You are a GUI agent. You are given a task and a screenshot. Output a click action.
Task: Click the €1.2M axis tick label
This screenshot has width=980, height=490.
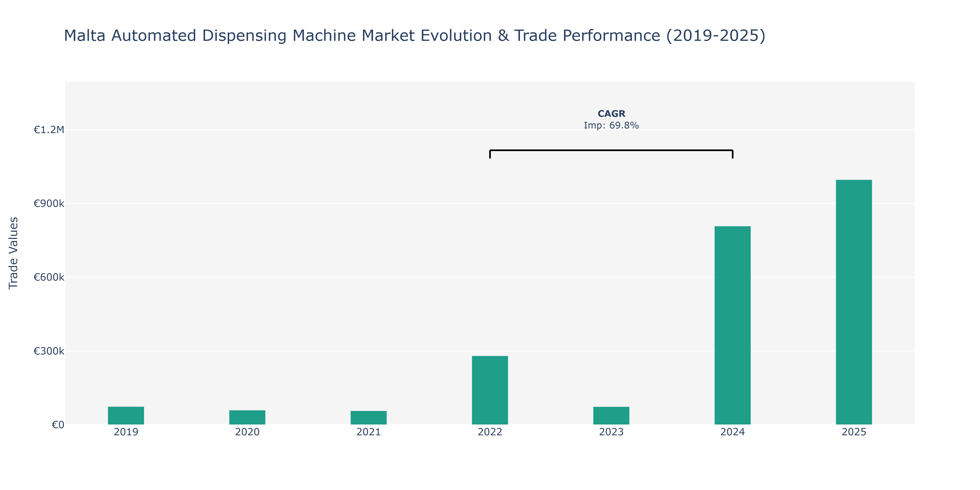pyautogui.click(x=49, y=130)
